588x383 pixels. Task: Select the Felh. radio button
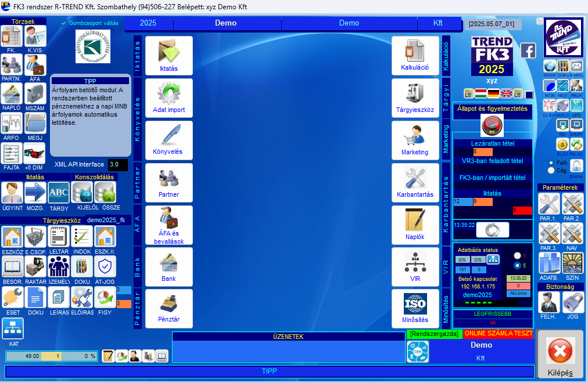(x=551, y=163)
